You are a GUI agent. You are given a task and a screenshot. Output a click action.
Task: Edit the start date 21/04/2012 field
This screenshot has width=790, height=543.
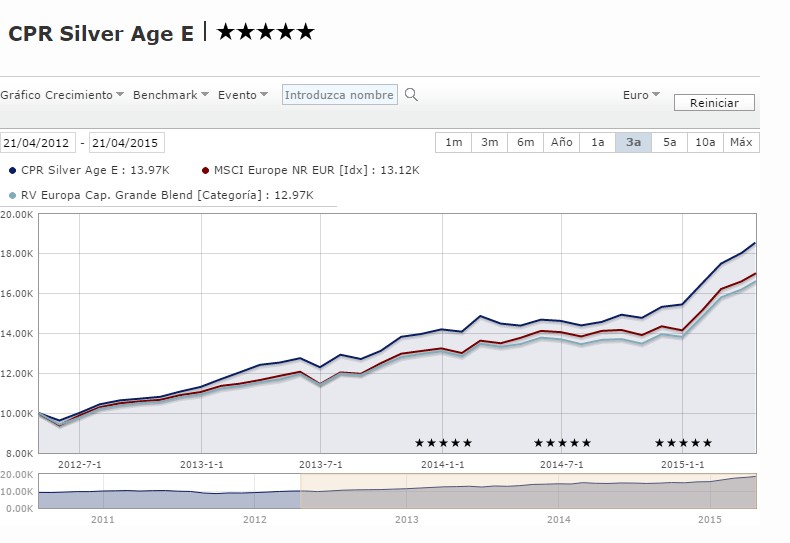[37, 143]
